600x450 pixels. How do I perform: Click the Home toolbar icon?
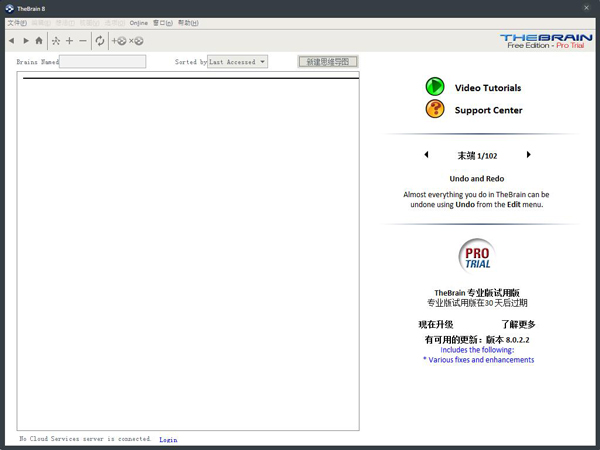tap(39, 41)
